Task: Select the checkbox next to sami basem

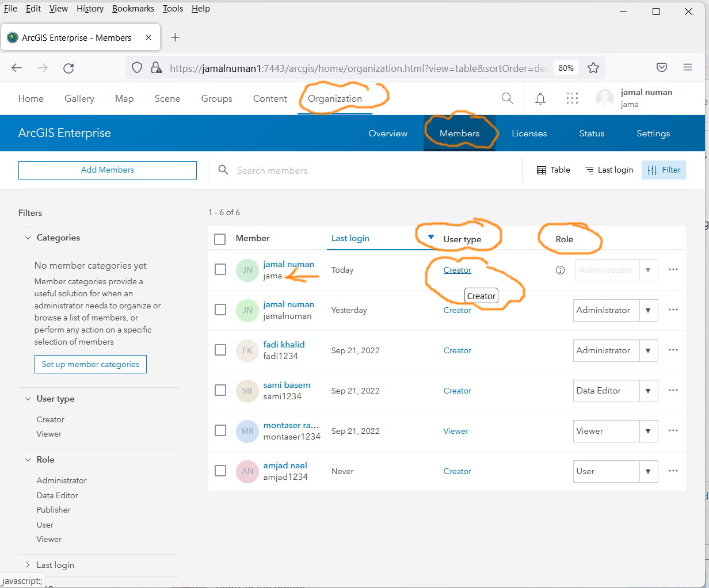Action: (220, 390)
